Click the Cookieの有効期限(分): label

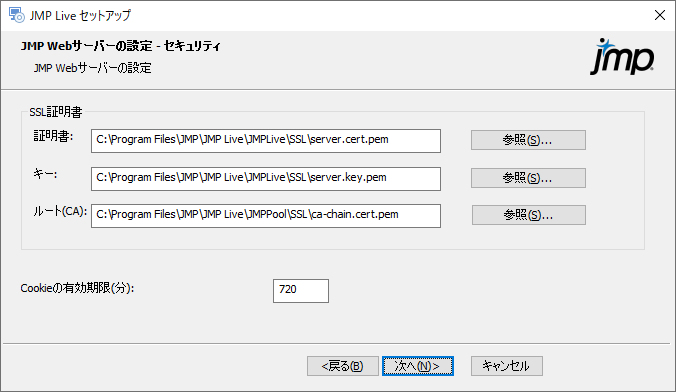77,288
